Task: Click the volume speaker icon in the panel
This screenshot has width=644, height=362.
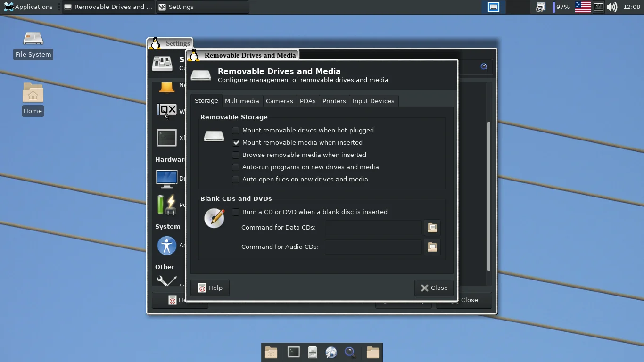Action: pyautogui.click(x=612, y=7)
